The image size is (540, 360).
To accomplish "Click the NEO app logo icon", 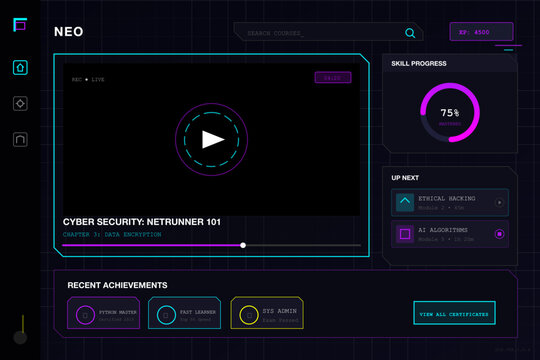I will pyautogui.click(x=20, y=25).
